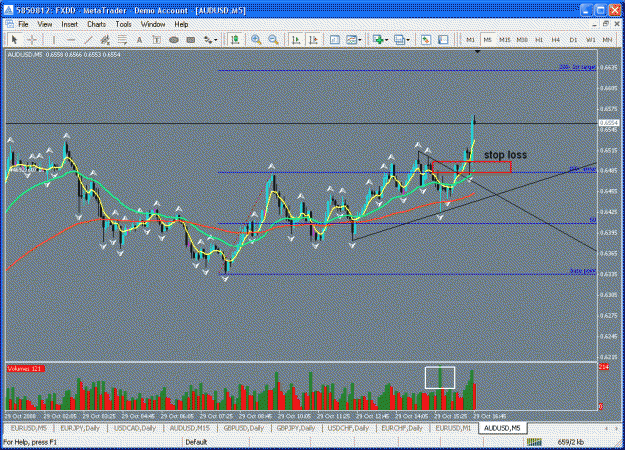Switch timeframe to H1
The width and height of the screenshot is (625, 450).
click(539, 40)
